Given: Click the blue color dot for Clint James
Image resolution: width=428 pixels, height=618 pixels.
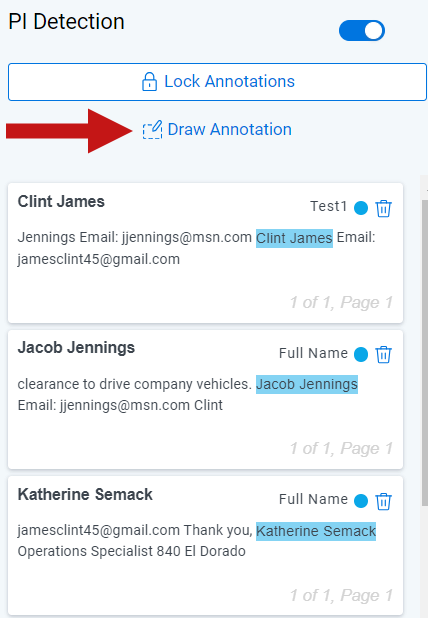Looking at the screenshot, I should pos(361,208).
